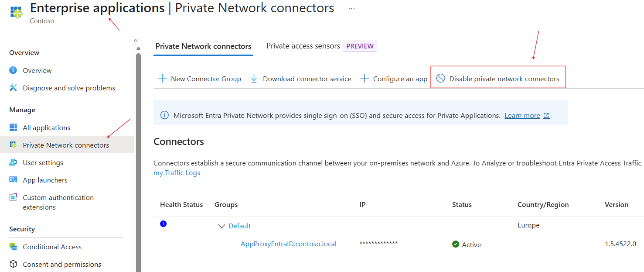Collapse the Default connector group chevron
This screenshot has height=272, width=644.
221,226
